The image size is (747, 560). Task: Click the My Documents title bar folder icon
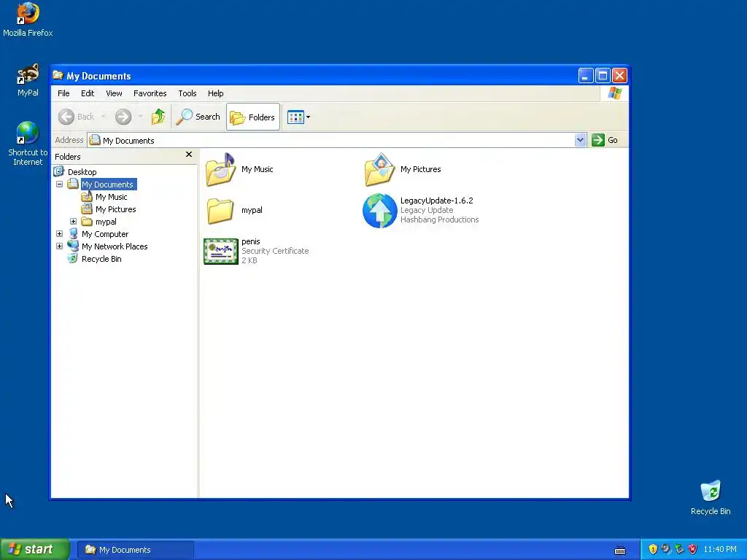[x=58, y=75]
